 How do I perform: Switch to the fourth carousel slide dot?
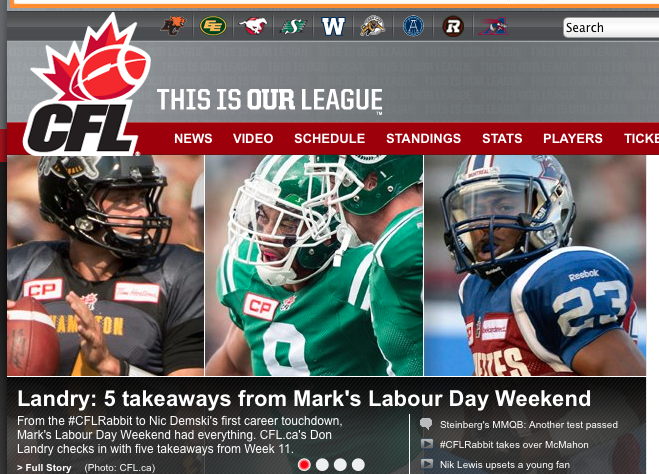click(x=358, y=464)
